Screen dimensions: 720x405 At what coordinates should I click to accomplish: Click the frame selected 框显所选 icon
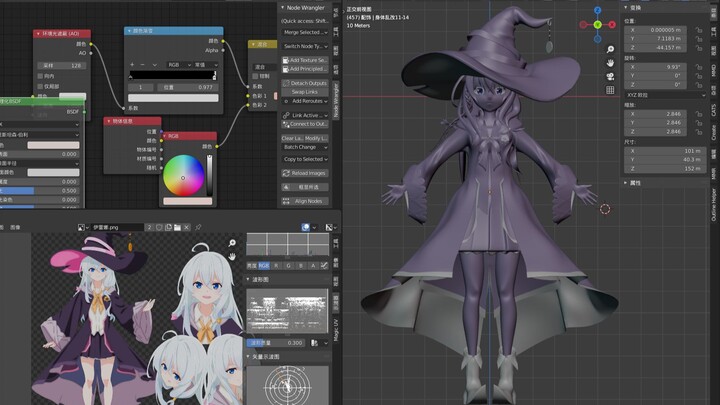coord(286,187)
